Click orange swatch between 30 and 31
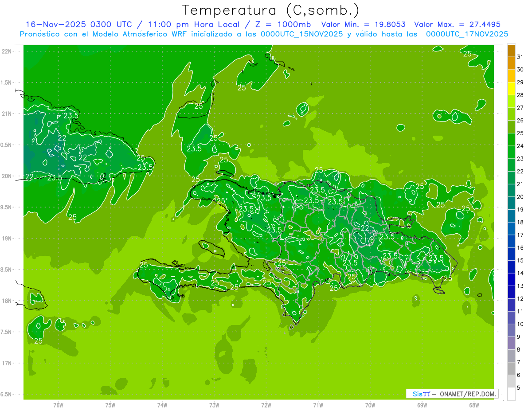 point(511,63)
